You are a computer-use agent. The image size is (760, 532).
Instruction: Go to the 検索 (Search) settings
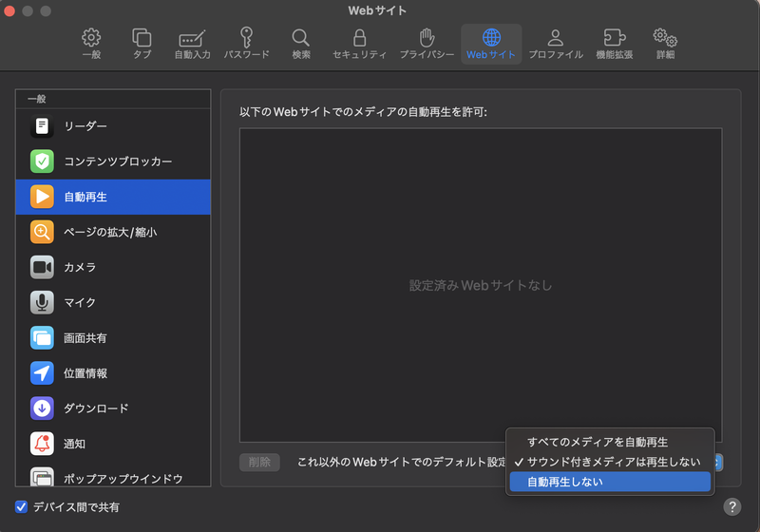(301, 44)
